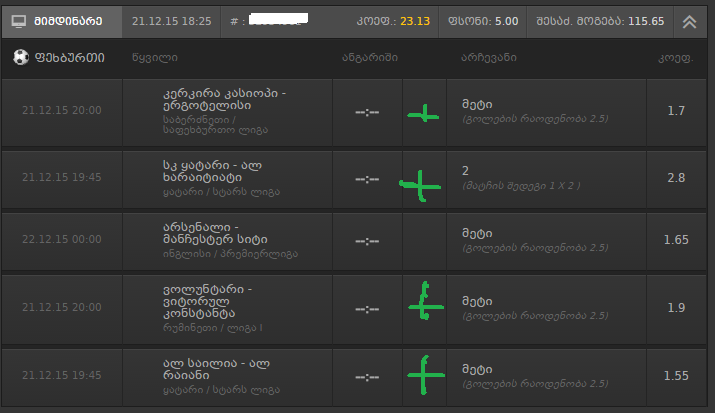Click odds 1.9 in ვოლუნტარი row
715x413 pixels.
[676, 308]
